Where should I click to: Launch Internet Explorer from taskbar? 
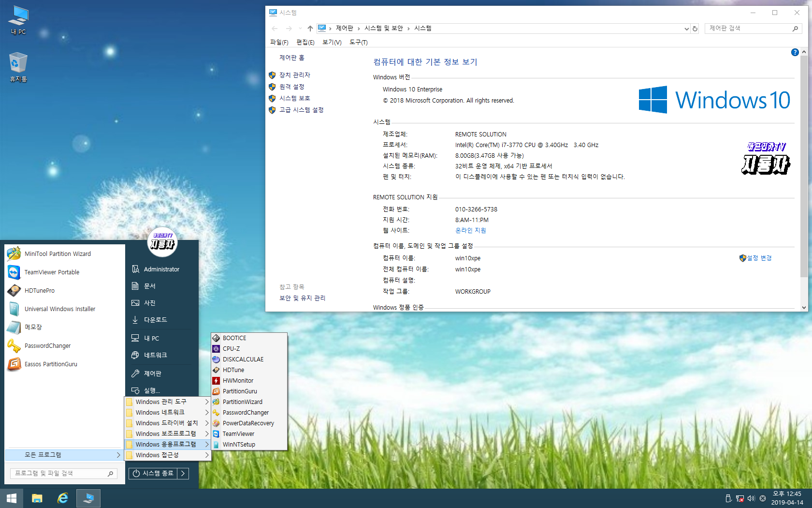63,498
